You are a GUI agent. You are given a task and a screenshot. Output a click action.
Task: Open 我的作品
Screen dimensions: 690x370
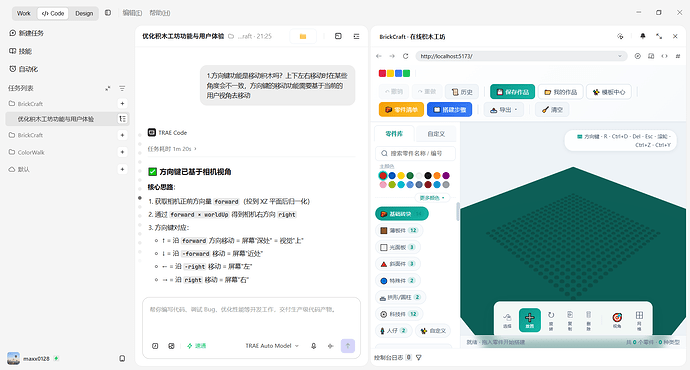click(561, 92)
